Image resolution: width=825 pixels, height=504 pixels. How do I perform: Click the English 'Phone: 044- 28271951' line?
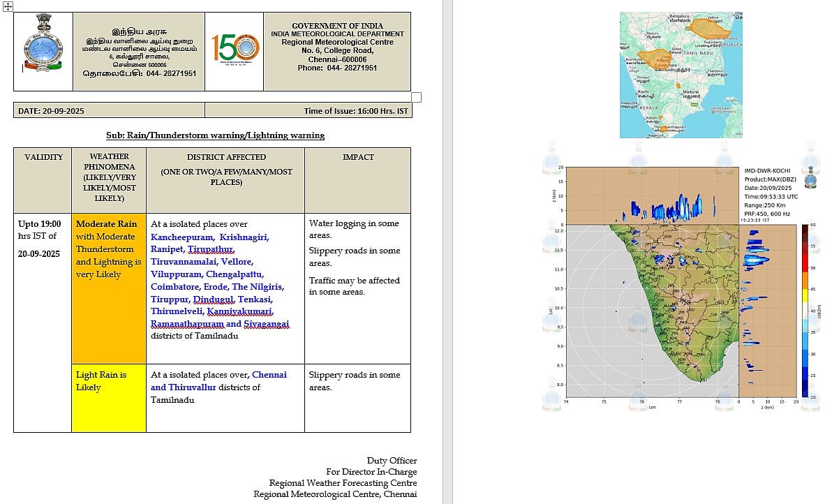click(337, 68)
